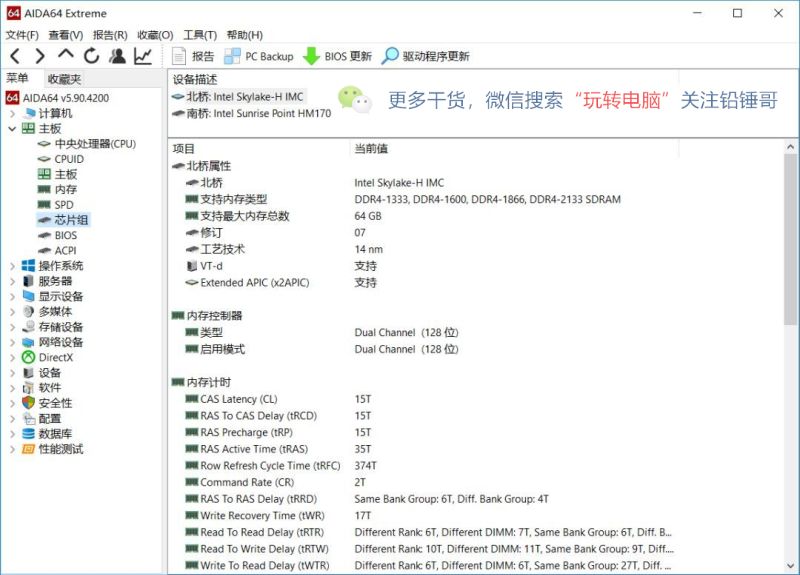This screenshot has height=575, width=800.
Task: Expand the 设备 tree node
Action: 13,373
